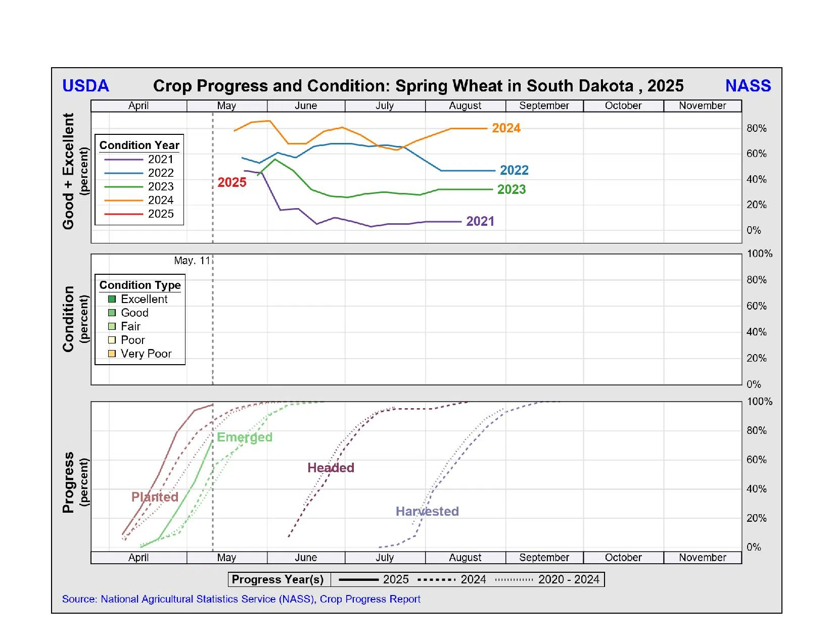Click the USDA text in the header

85,86
